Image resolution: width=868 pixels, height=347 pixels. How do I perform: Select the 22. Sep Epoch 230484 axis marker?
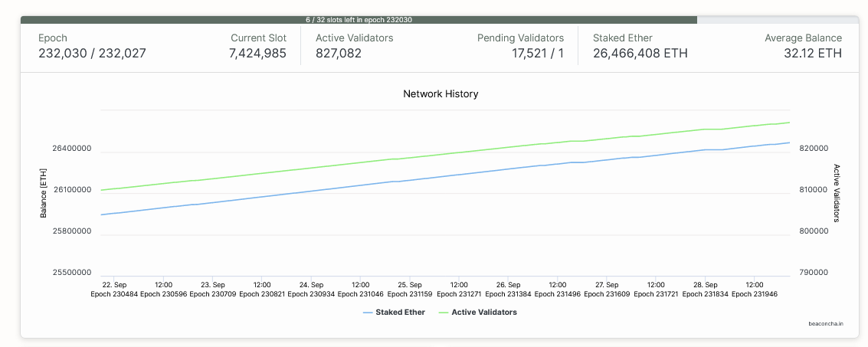coord(114,289)
